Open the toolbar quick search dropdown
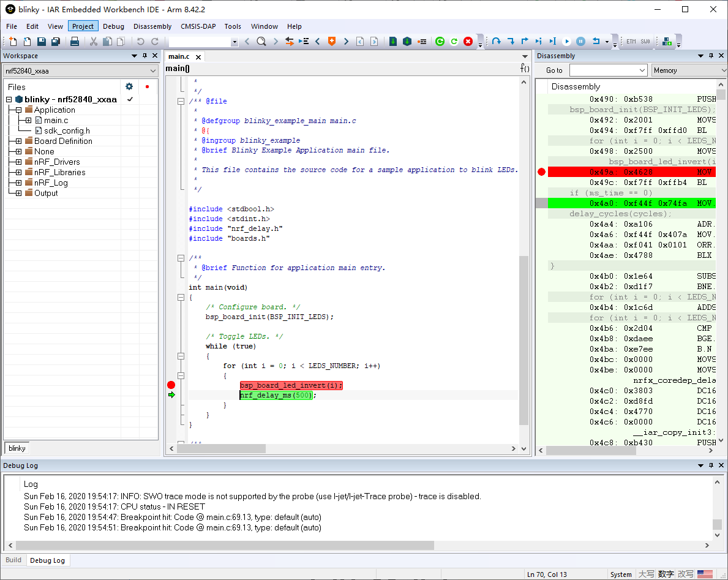This screenshot has width=728, height=580. 235,42
